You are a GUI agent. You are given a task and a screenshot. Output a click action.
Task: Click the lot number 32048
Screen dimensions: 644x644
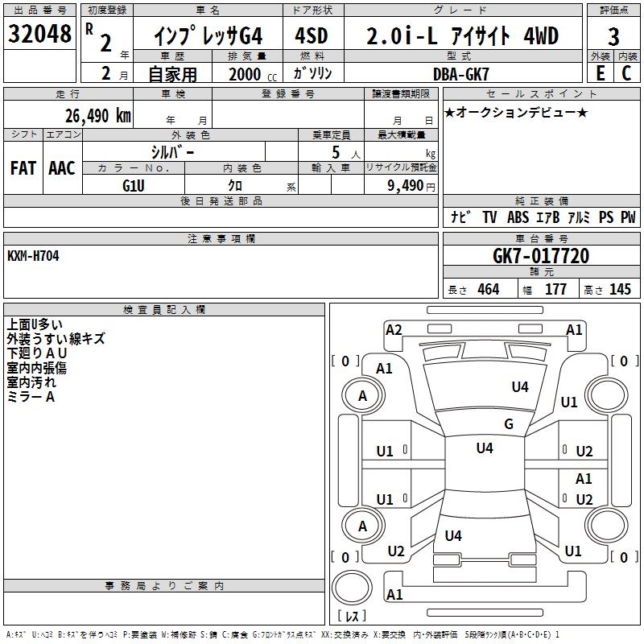[x=39, y=35]
